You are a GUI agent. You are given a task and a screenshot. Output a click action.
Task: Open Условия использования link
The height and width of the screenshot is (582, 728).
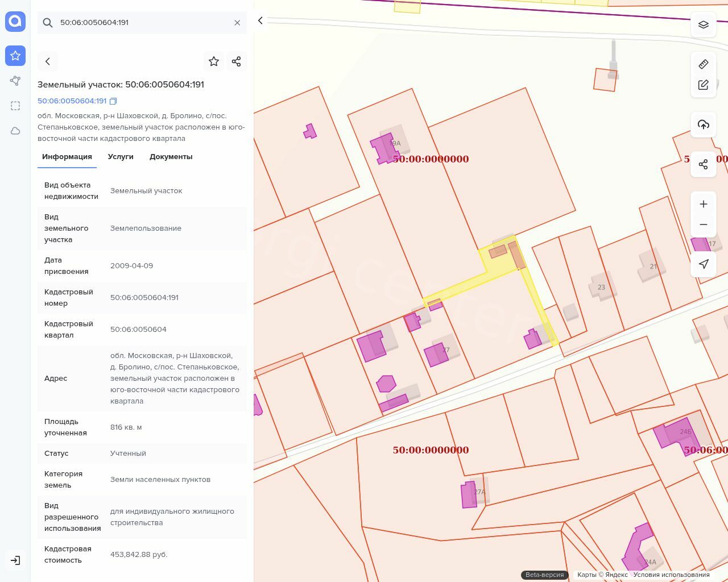tap(671, 575)
